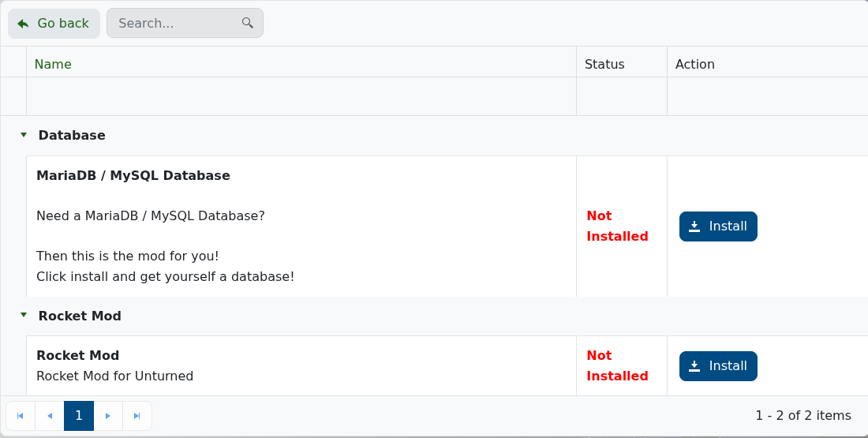Install the Rocket Mod for Unturned
868x438 pixels.
pyautogui.click(x=718, y=366)
